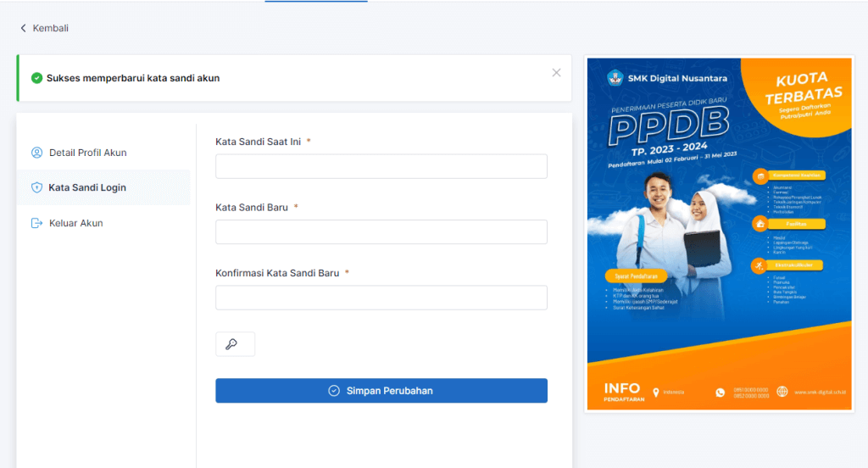Click the globe website icon on poster
Image resolution: width=868 pixels, height=468 pixels.
(782, 392)
